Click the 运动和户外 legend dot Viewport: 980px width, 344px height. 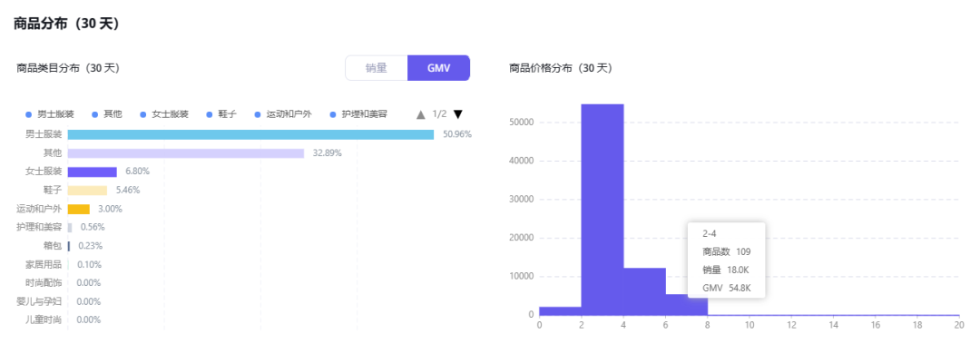click(x=258, y=114)
